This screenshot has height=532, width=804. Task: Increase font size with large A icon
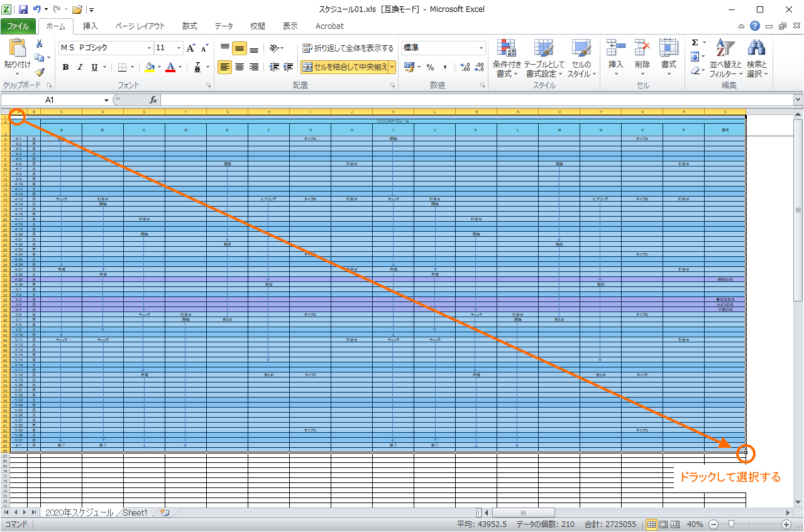tap(191, 48)
